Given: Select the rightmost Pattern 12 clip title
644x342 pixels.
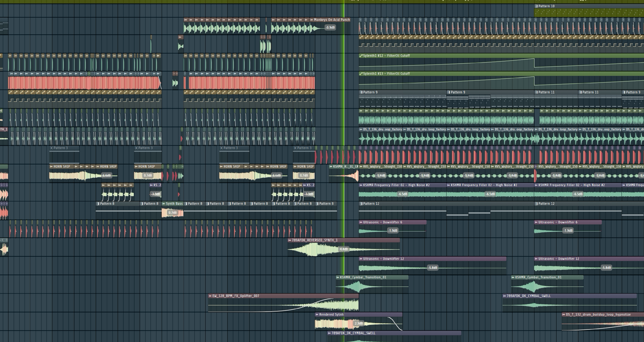Looking at the screenshot, I should [x=547, y=204].
